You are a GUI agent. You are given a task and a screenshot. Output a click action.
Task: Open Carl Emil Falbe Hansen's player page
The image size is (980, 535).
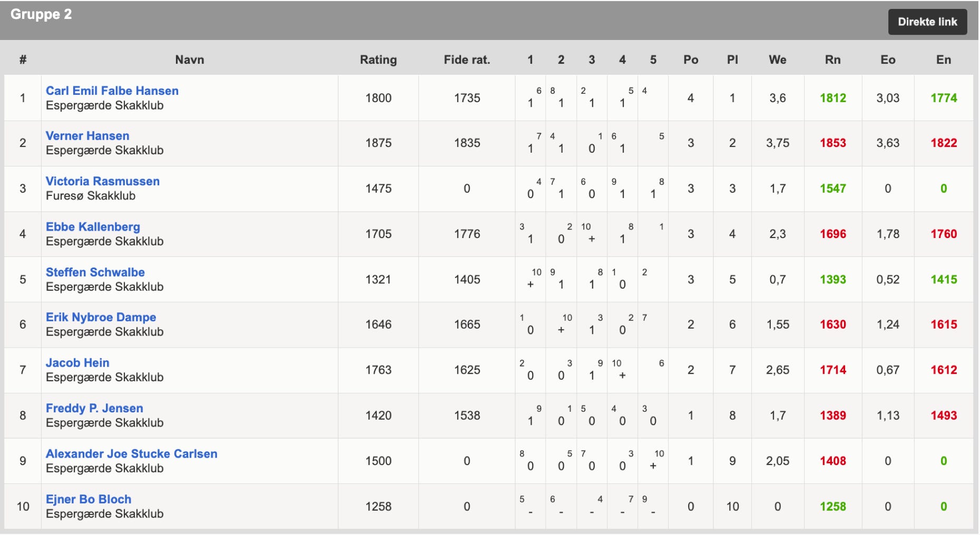click(x=112, y=91)
